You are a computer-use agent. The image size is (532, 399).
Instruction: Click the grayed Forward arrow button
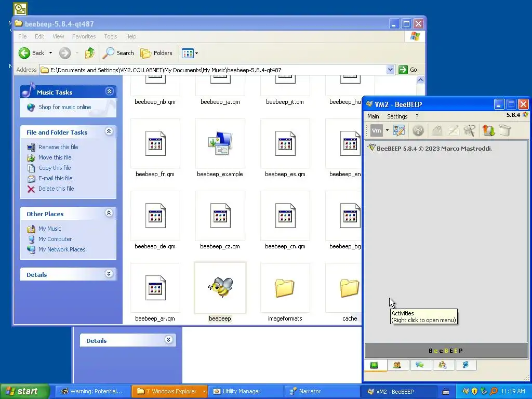[65, 53]
